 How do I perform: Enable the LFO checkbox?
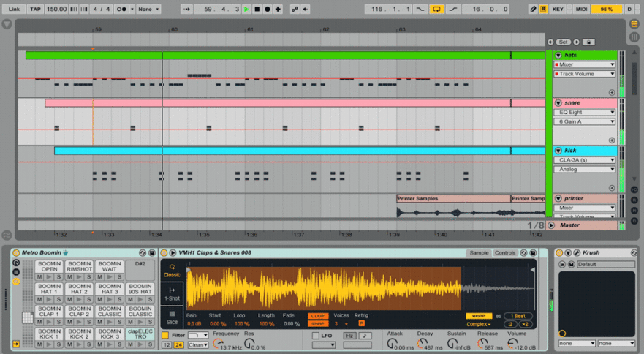click(316, 336)
